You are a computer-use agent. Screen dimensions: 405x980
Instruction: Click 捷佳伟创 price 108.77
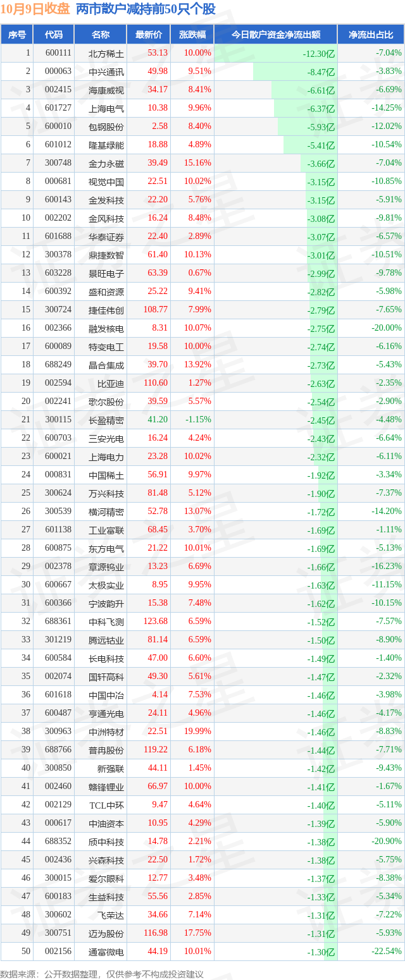(x=155, y=310)
